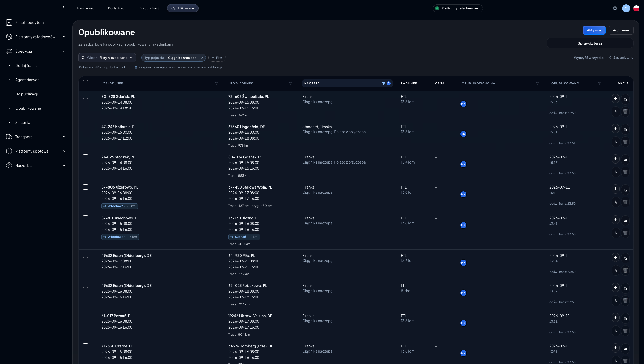Expand the Transport sidebar section
Screen dimensions: 644x364
click(x=36, y=137)
